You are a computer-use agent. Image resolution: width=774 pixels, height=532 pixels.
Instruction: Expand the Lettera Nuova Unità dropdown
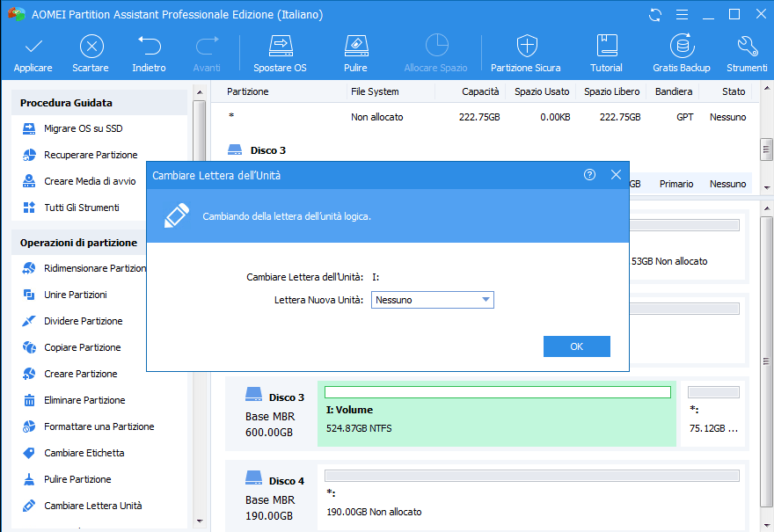(x=485, y=300)
